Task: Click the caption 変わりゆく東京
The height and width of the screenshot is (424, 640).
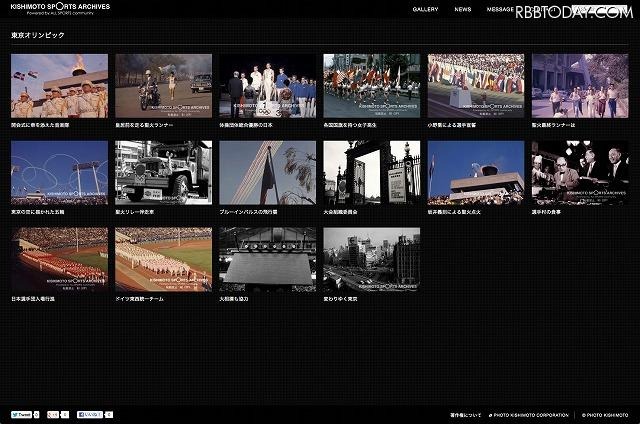Action: pos(340,299)
